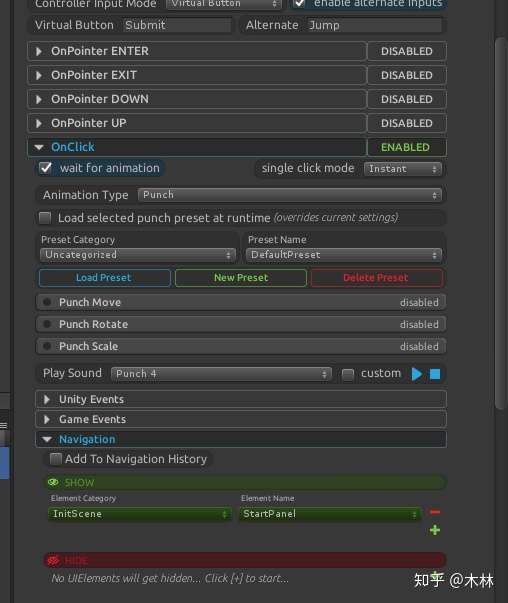Screen dimensions: 508x603
Task: Add show element with green plus icon
Action: (x=435, y=530)
